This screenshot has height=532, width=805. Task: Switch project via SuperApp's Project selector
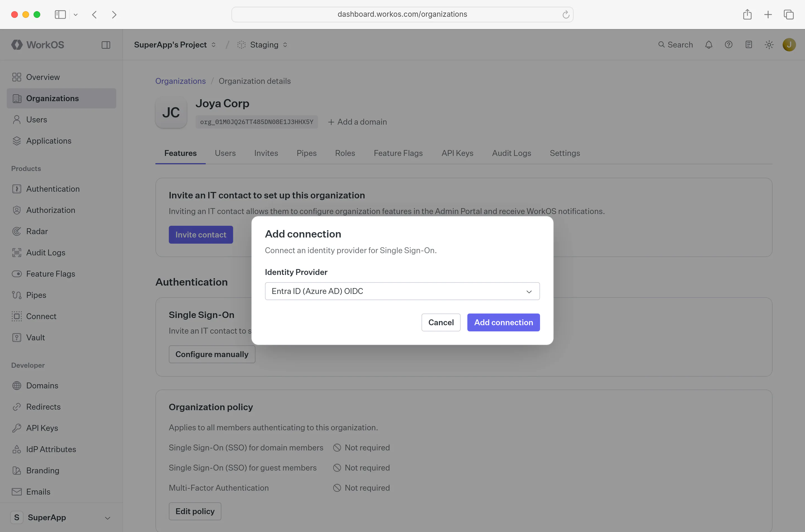click(175, 45)
